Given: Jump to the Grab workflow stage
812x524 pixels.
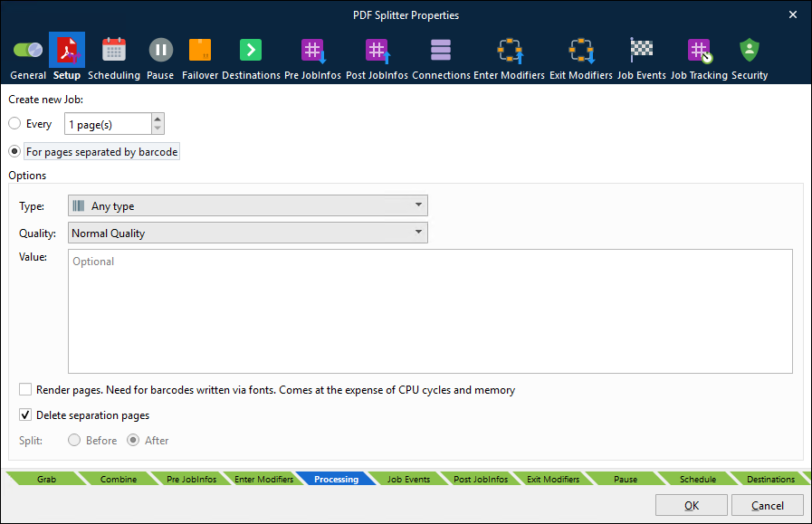Looking at the screenshot, I should [x=46, y=479].
